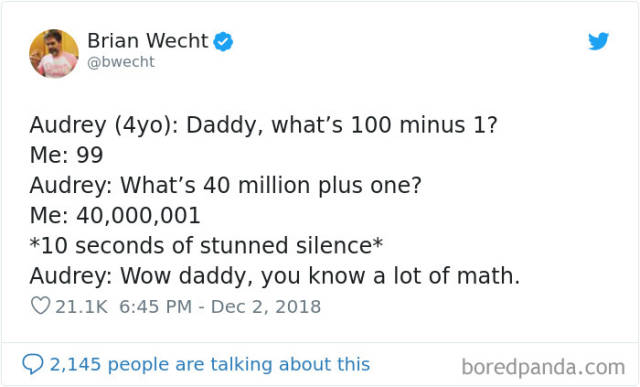The image size is (640, 387).
Task: Open '2,145 people are talking about this'
Action: coord(210,364)
